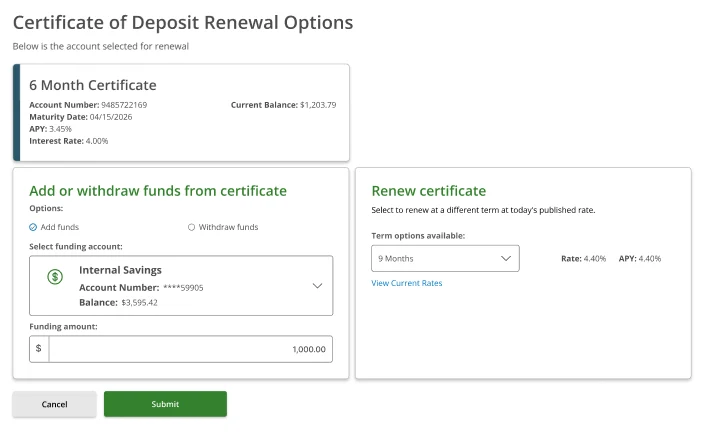Open the 9 Months term options dropdown

pos(445,259)
